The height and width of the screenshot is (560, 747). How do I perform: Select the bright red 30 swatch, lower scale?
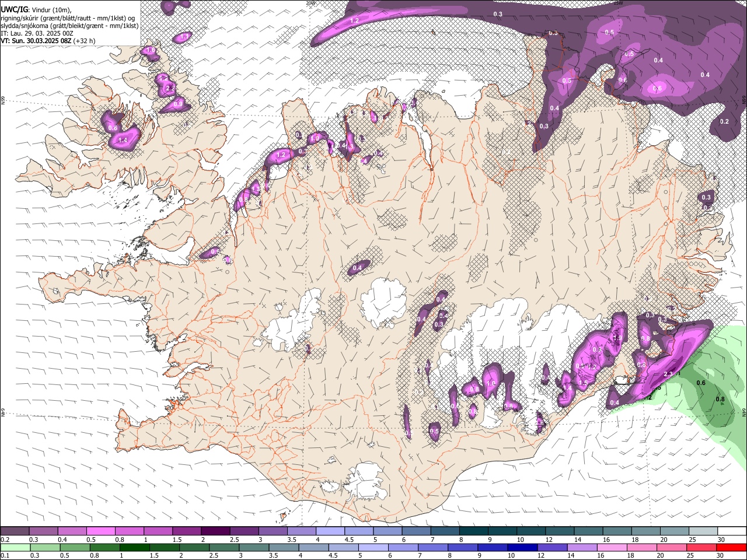(x=732, y=547)
